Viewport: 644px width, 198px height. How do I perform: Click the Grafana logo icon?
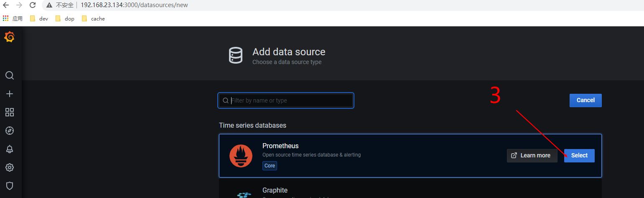click(x=9, y=37)
